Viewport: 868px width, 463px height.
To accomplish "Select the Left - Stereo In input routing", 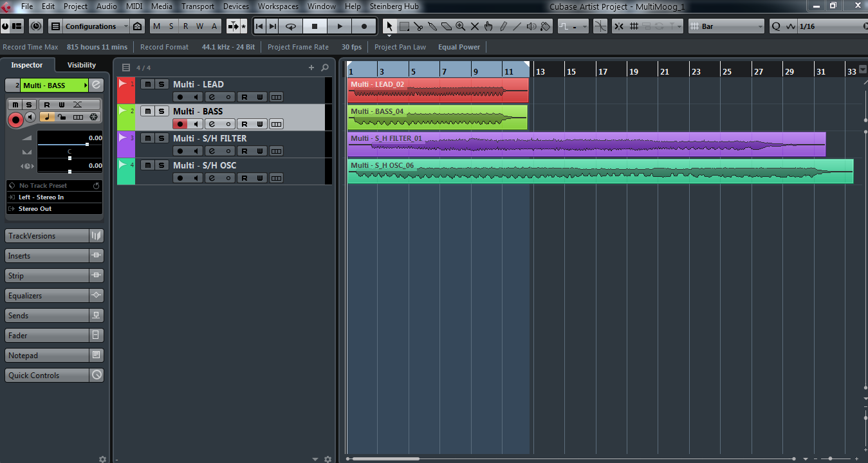I will click(54, 197).
